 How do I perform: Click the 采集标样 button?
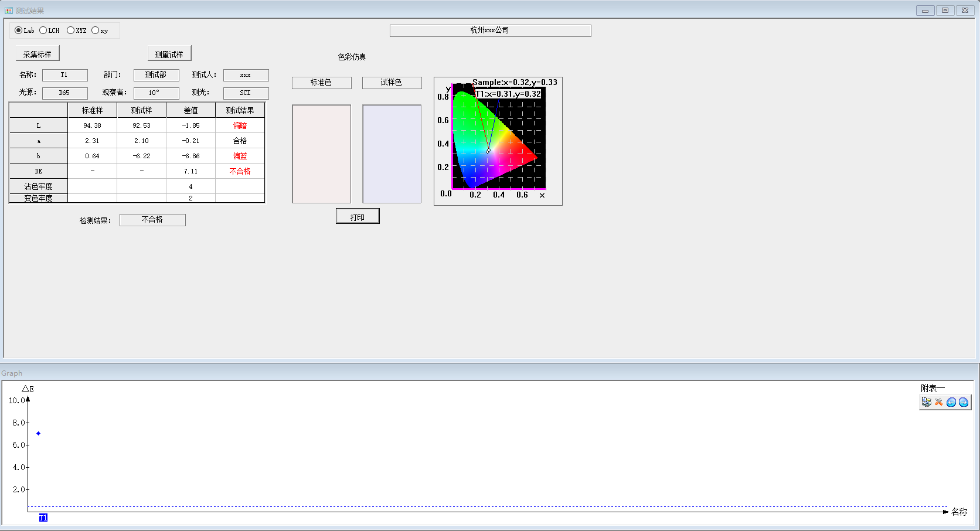tap(38, 54)
